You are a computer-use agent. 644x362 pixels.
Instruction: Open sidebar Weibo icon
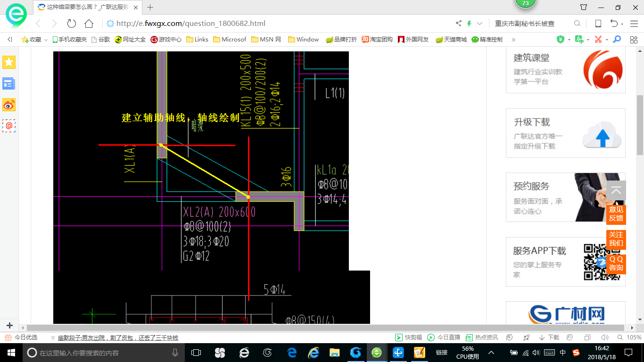9,105
